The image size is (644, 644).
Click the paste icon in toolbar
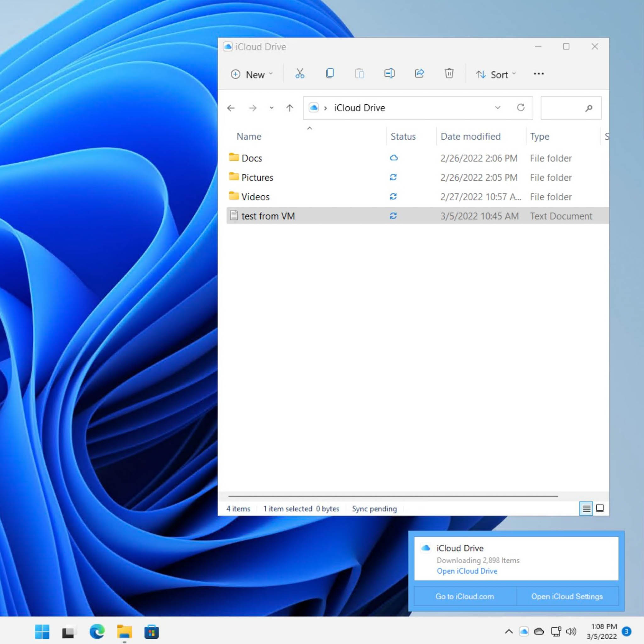[360, 74]
